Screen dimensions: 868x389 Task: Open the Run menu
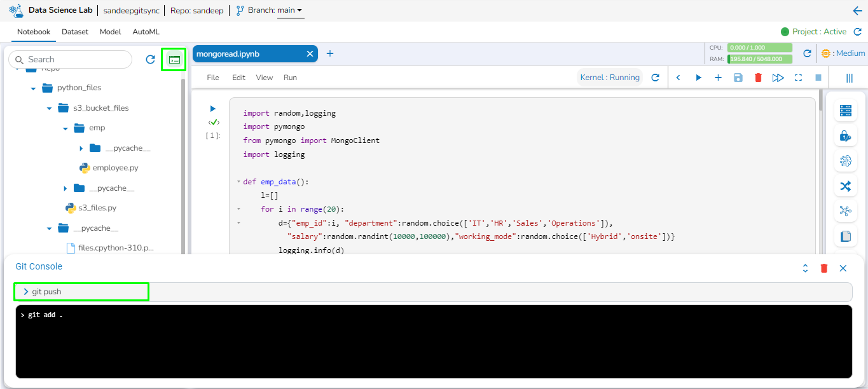(x=290, y=78)
